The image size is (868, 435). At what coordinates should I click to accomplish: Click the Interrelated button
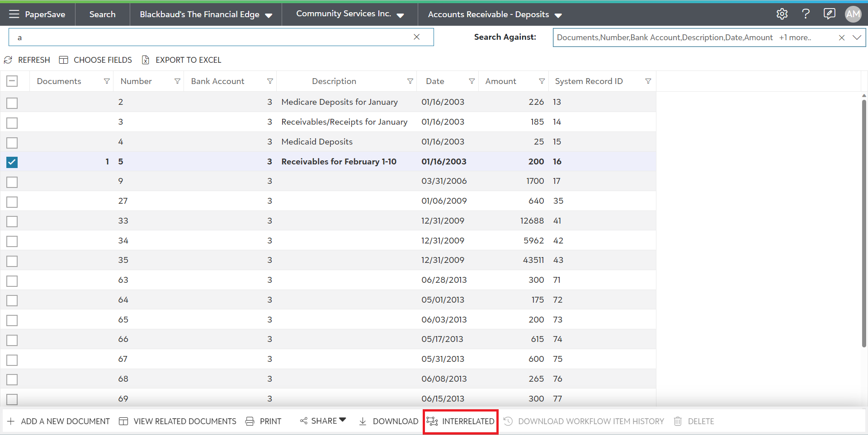point(461,421)
